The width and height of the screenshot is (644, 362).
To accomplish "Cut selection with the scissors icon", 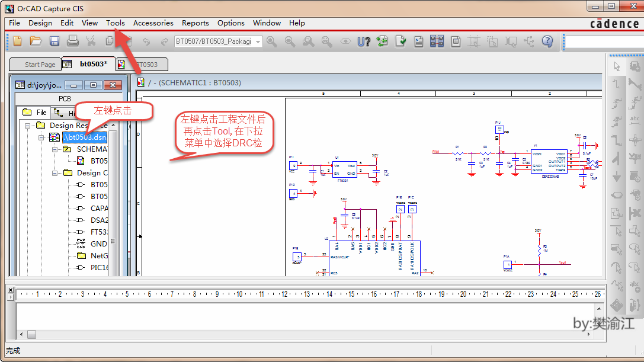I will coord(91,41).
